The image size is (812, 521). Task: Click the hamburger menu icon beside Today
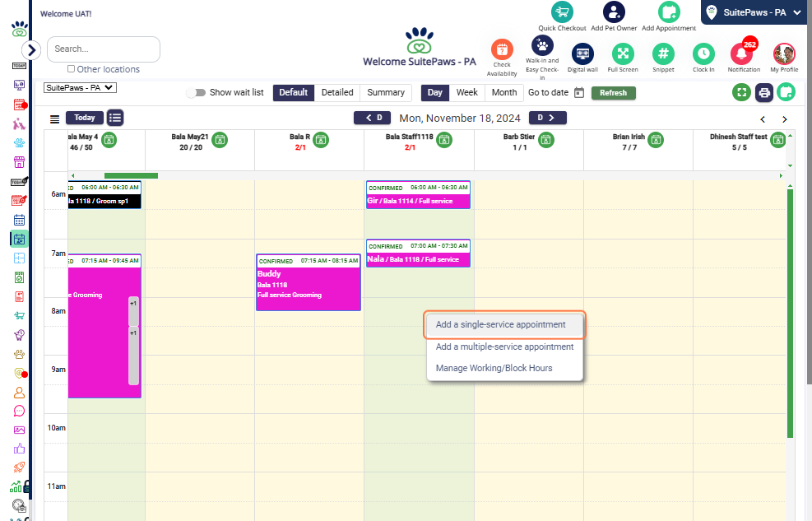(54, 119)
